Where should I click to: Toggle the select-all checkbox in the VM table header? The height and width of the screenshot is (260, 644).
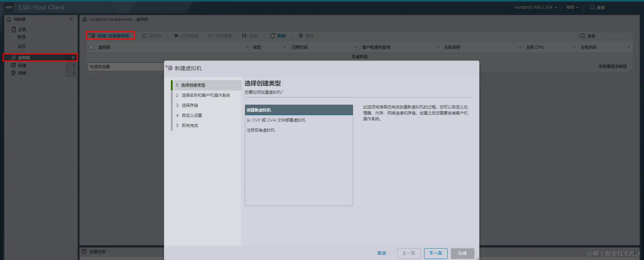click(x=91, y=47)
